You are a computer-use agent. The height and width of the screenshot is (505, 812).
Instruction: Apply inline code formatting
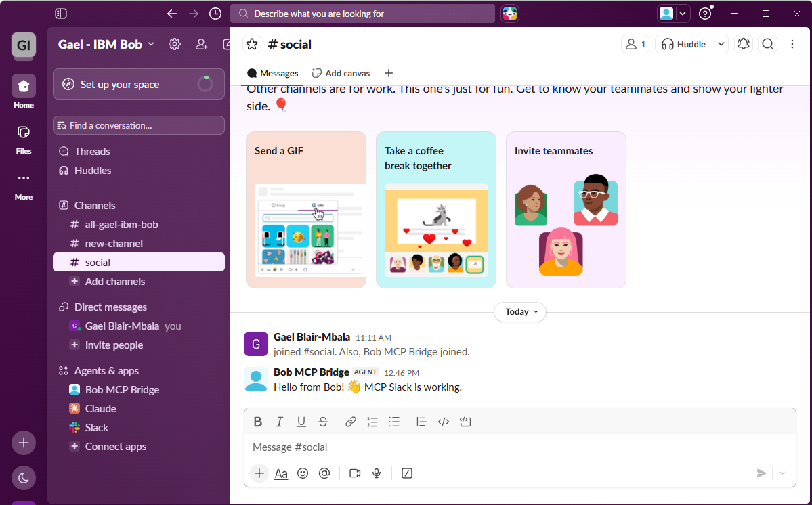[444, 422]
